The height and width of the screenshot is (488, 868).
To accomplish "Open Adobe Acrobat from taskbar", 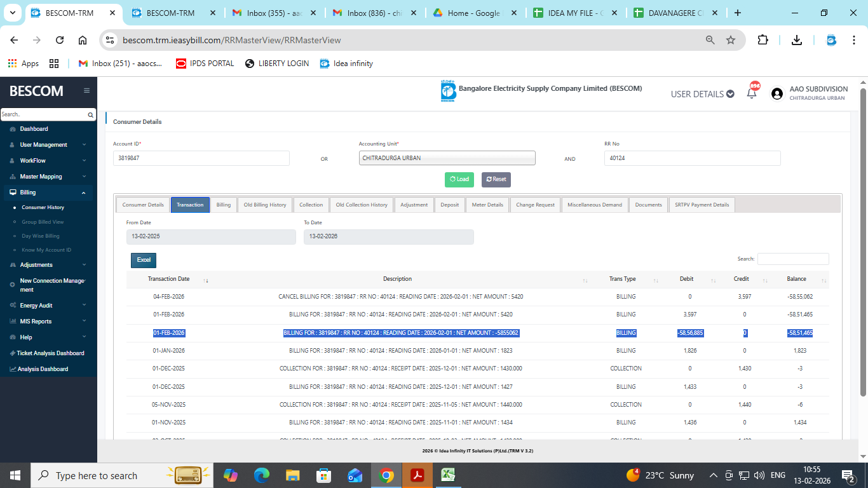I will pos(417,475).
